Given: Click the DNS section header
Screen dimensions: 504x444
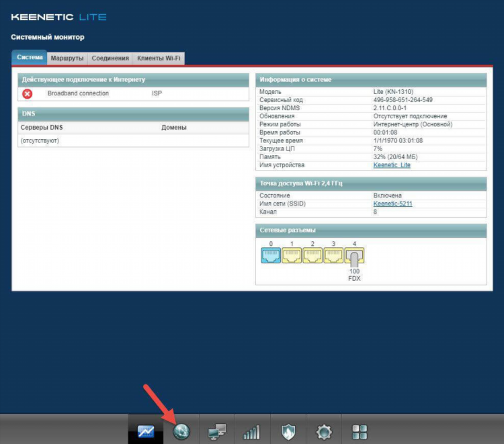Looking at the screenshot, I should 134,114.
